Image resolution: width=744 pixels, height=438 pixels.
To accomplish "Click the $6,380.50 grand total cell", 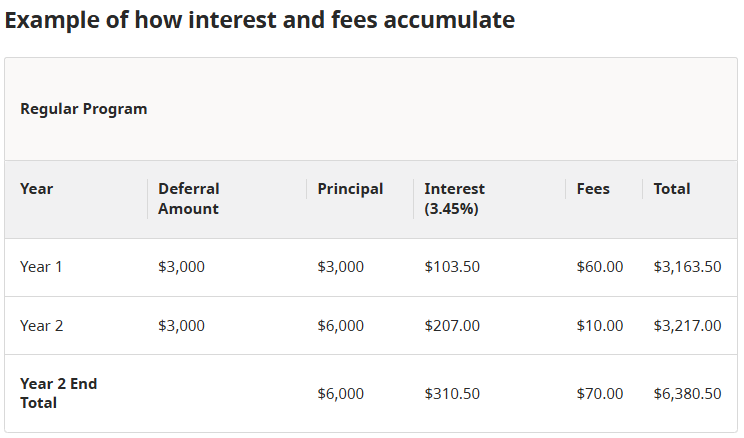I will tap(688, 393).
